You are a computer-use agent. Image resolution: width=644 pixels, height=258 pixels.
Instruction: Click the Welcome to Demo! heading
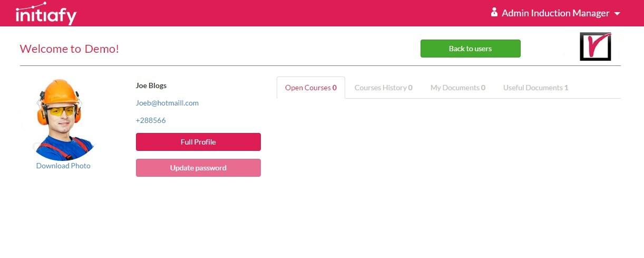tap(70, 49)
